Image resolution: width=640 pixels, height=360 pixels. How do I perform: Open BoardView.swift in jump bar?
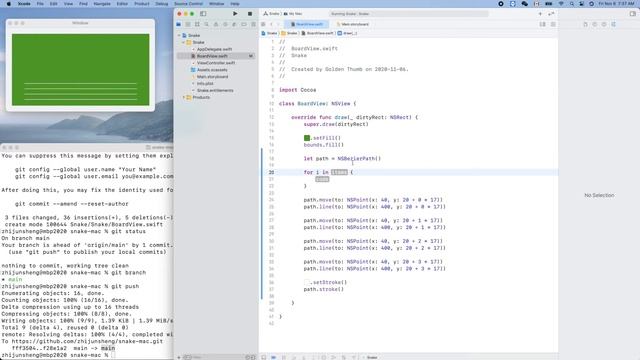(x=318, y=33)
